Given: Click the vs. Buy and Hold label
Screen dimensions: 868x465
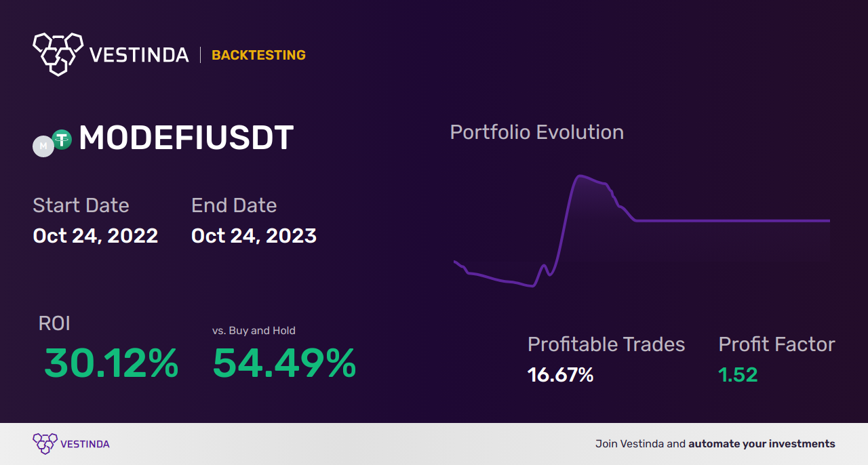Looking at the screenshot, I should [254, 331].
